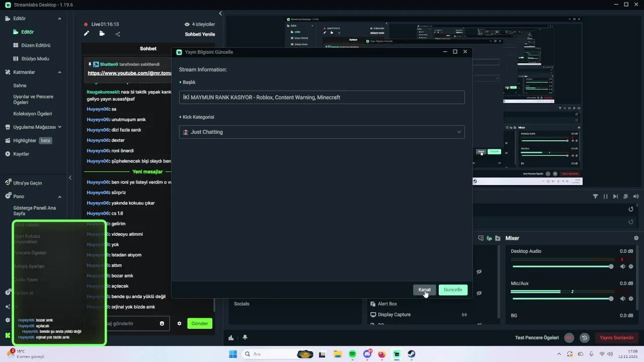Open emoji picker in the chat message box
Image resolution: width=644 pixels, height=362 pixels.
pos(162,323)
